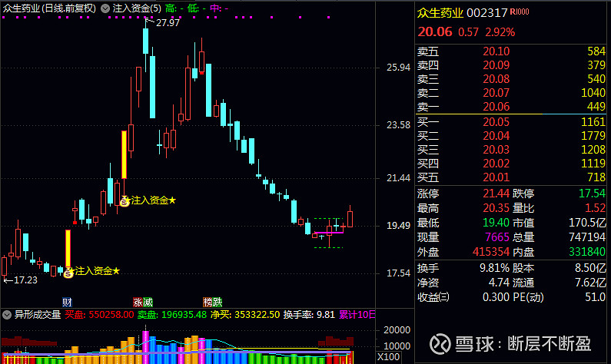This screenshot has height=364, width=611.
Task: Click the 卖二 volume 1040
Action: point(593,93)
